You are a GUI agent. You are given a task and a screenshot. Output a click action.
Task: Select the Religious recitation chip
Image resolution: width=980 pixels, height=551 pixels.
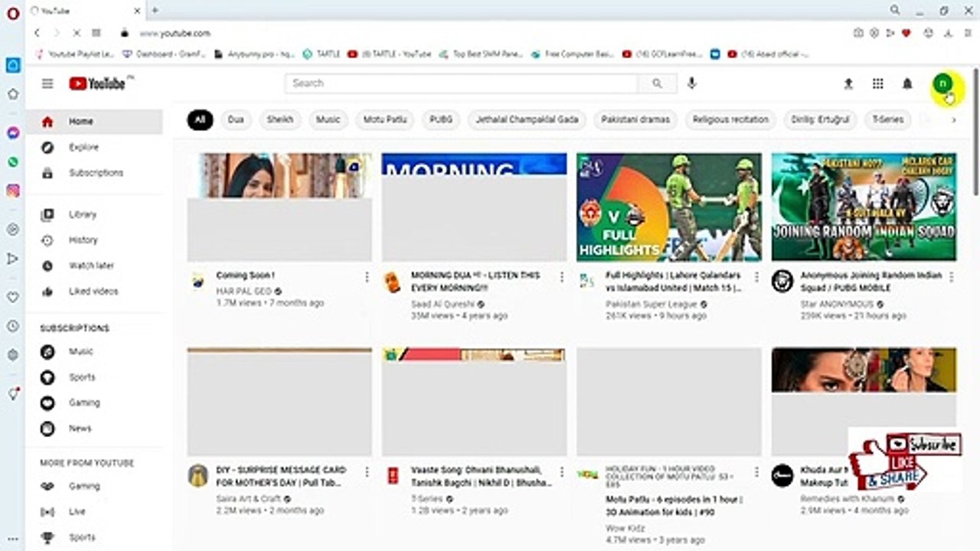(x=730, y=119)
